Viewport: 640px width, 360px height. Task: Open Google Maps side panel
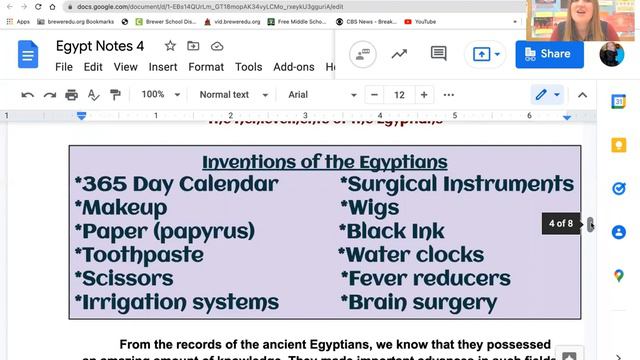pyautogui.click(x=619, y=276)
